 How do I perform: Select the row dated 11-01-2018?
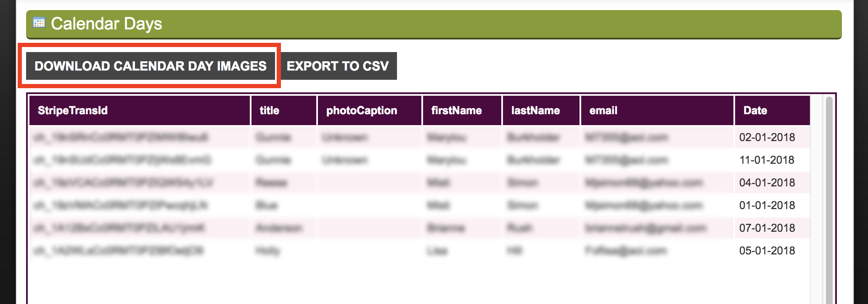420,160
